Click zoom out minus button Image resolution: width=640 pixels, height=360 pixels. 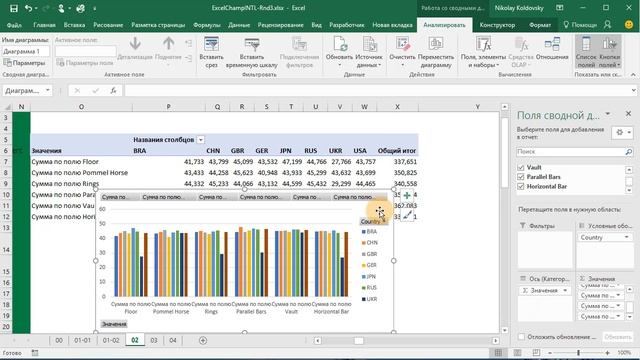(x=550, y=353)
